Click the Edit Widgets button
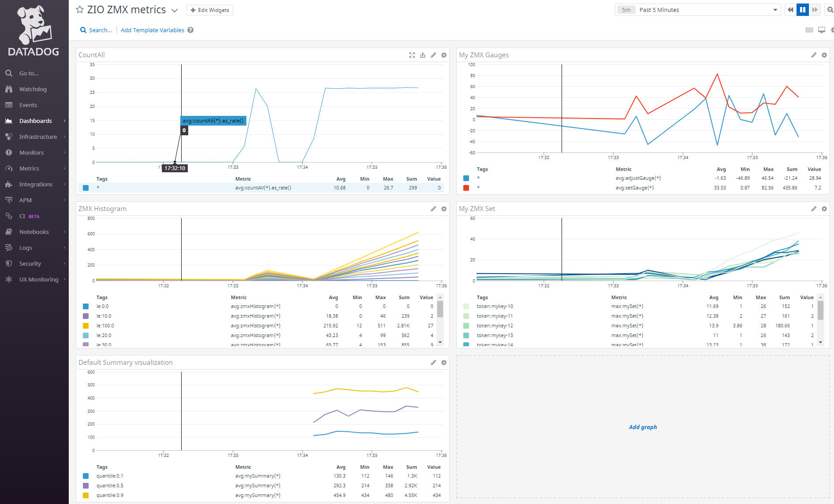 tap(210, 10)
